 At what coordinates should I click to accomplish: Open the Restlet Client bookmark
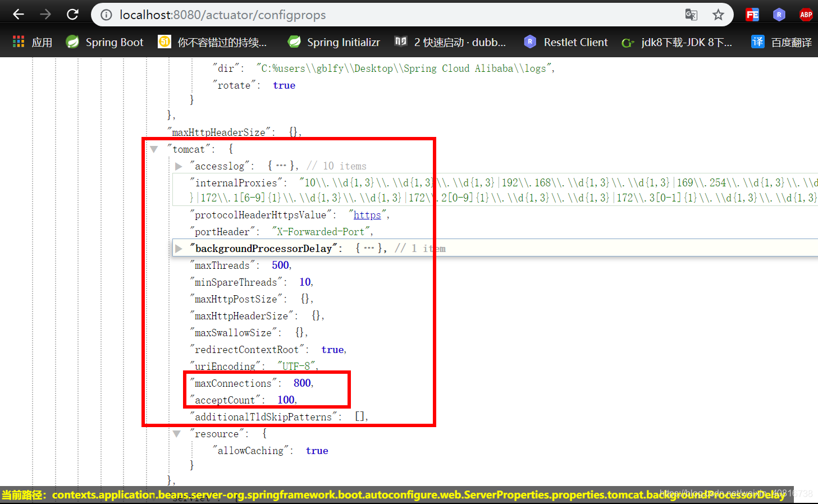coord(566,42)
